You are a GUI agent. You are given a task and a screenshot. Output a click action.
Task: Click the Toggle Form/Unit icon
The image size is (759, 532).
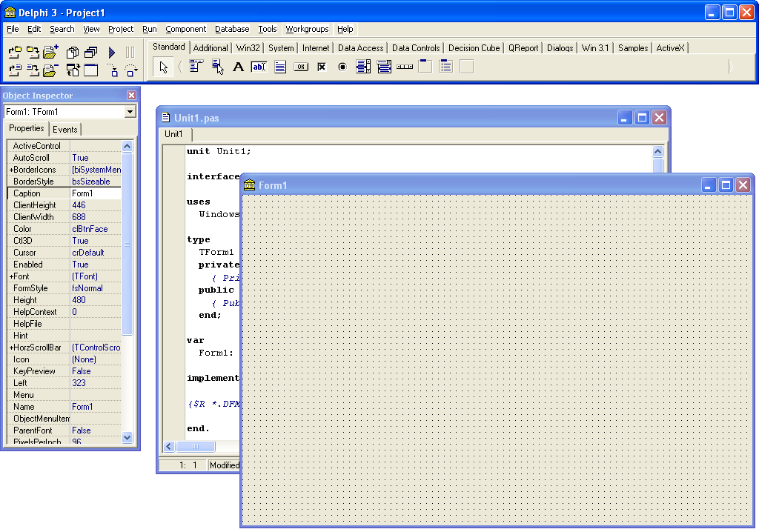(73, 70)
